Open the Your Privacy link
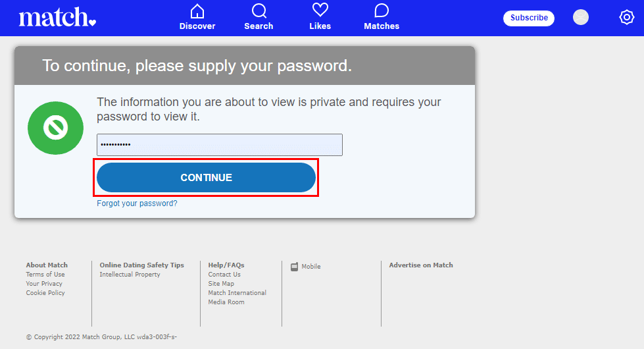 pos(44,284)
